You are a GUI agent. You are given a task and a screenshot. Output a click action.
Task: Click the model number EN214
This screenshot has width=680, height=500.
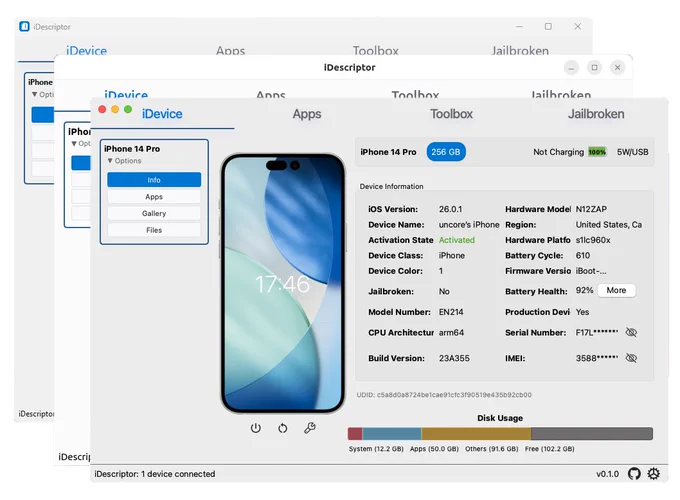pos(451,312)
